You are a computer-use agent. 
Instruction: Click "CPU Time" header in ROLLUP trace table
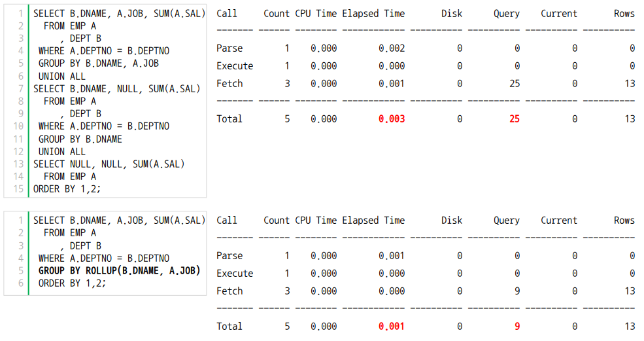pyautogui.click(x=316, y=221)
